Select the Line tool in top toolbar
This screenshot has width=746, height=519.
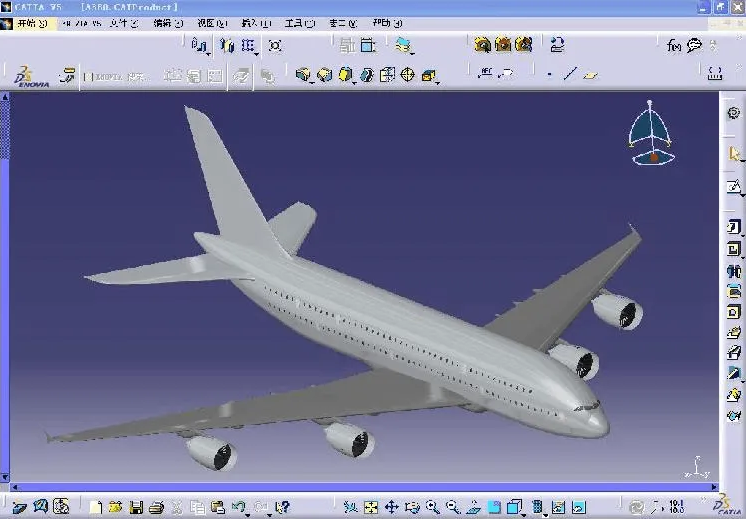[x=570, y=74]
